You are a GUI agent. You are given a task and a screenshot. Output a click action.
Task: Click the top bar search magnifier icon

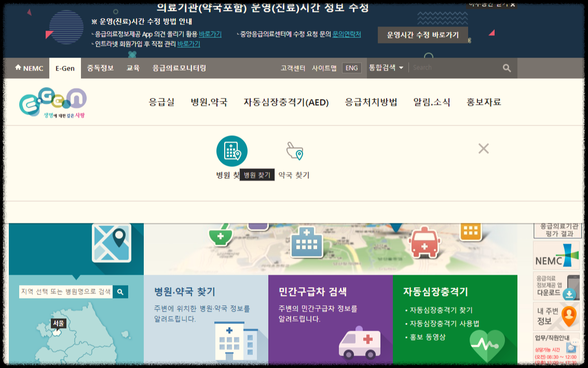(x=507, y=68)
